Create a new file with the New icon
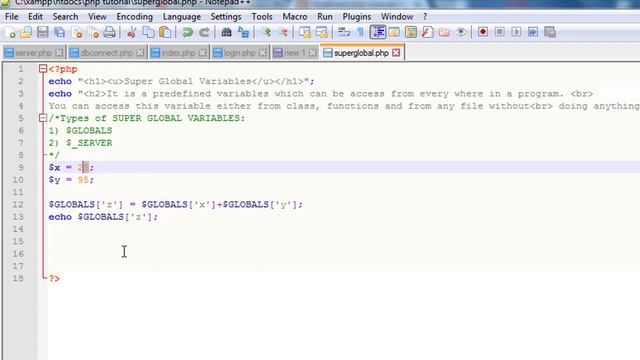This screenshot has height=360, width=640. point(10,32)
